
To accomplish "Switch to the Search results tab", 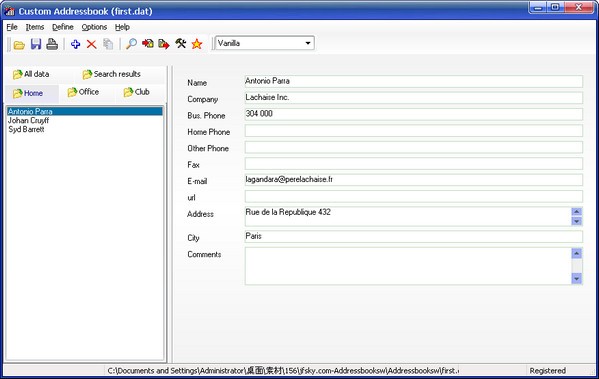I will (112, 74).
